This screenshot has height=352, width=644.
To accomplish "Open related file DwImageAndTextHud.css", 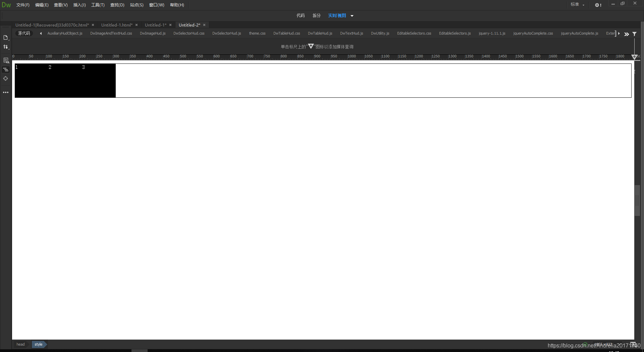I will pos(111,33).
